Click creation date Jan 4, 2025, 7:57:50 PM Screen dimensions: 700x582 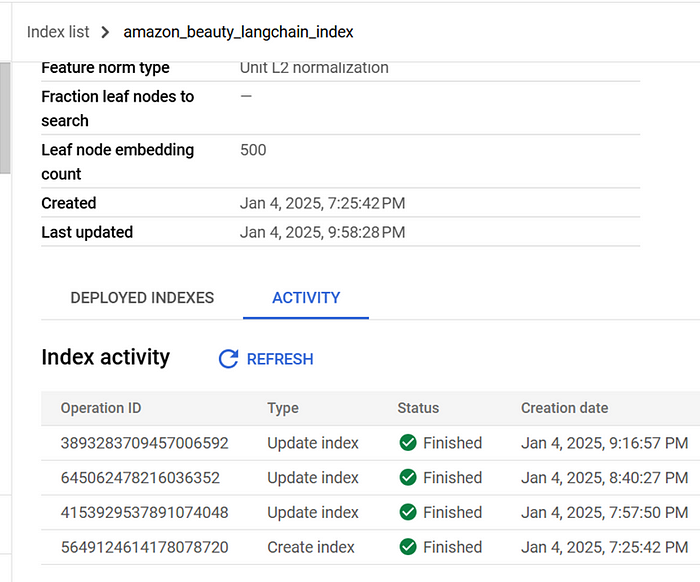click(x=604, y=513)
